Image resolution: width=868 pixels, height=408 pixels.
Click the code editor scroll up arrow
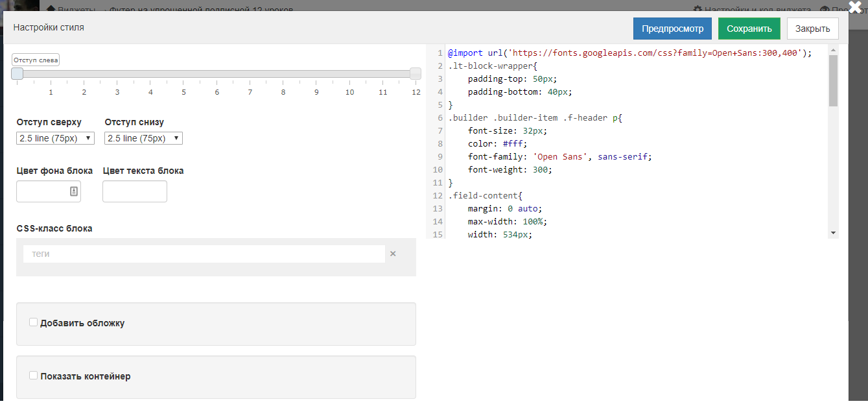point(833,49)
